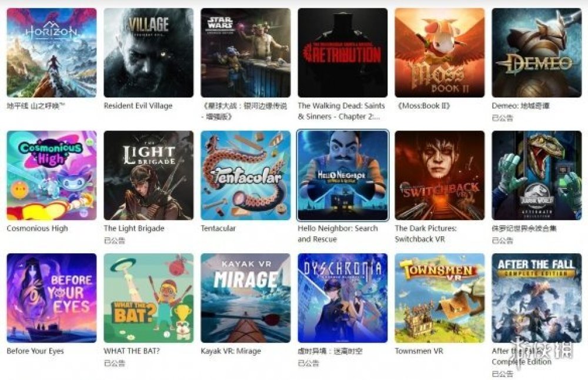Select the Resident Evil Village cover art
The image size is (588, 380).
click(149, 53)
